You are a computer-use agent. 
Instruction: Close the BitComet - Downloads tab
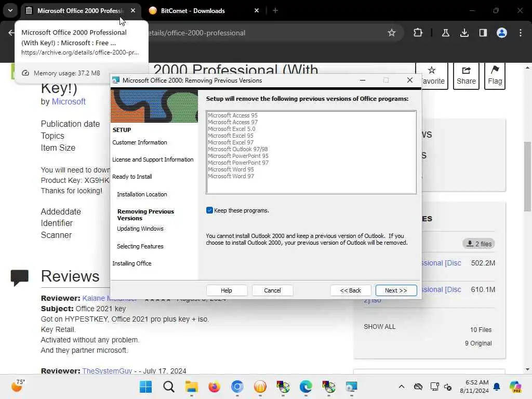(257, 11)
